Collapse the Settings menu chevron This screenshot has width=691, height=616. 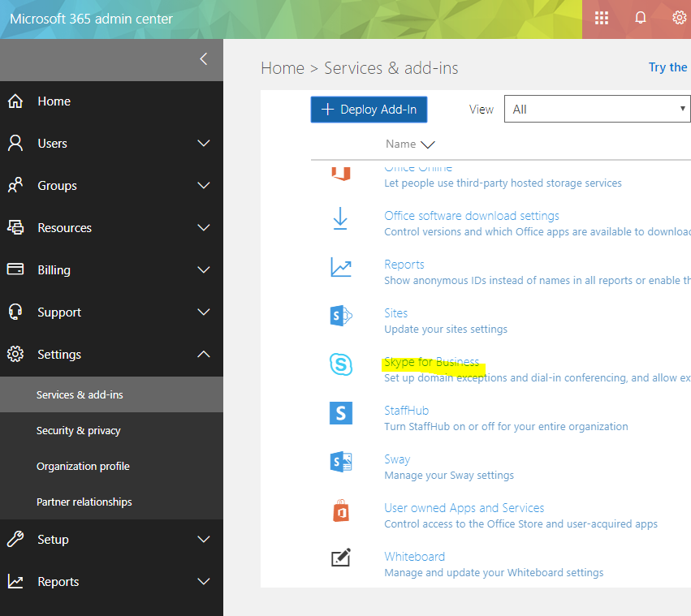click(204, 354)
